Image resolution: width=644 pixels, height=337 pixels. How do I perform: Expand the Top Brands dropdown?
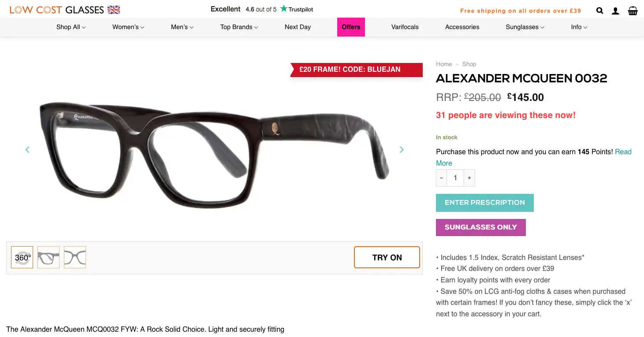[x=239, y=27]
